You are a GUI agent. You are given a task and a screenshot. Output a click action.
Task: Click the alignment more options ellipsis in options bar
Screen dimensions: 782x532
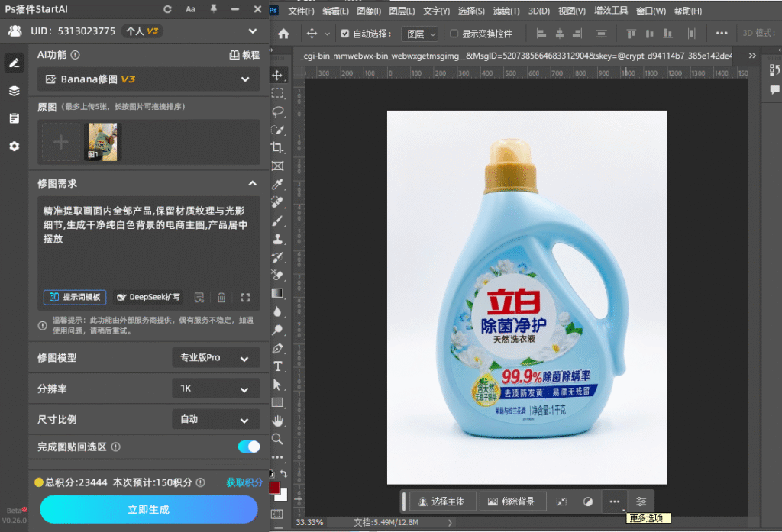721,34
